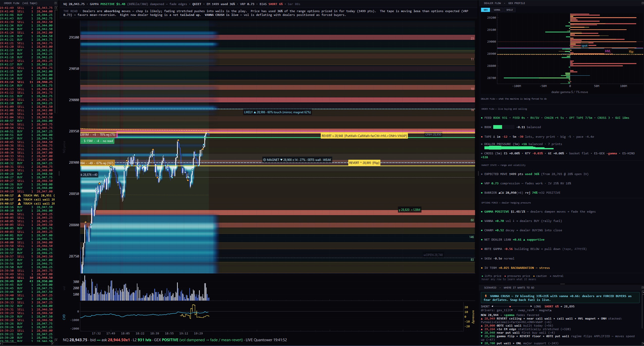This screenshot has width=644, height=346.
Task: Switch to the VANNA tab
Action: pos(497,10)
